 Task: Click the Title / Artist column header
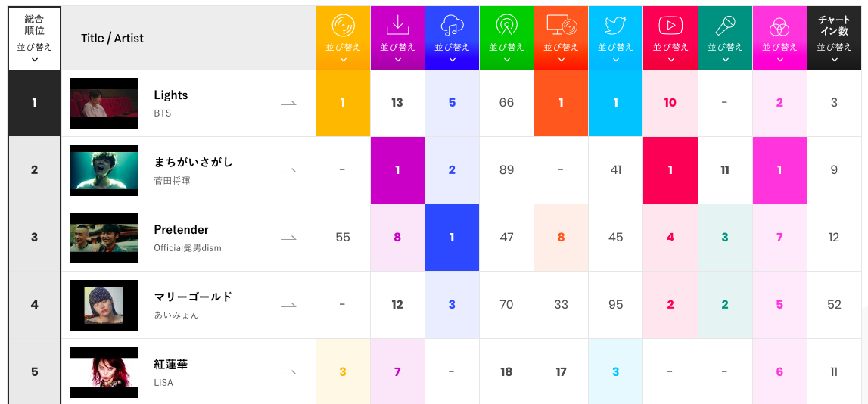pyautogui.click(x=112, y=39)
